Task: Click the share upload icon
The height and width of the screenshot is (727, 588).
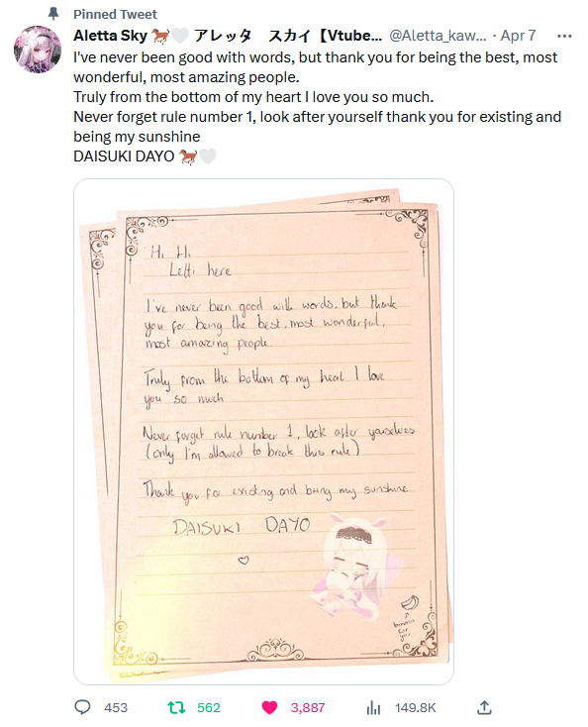Action: click(x=484, y=707)
